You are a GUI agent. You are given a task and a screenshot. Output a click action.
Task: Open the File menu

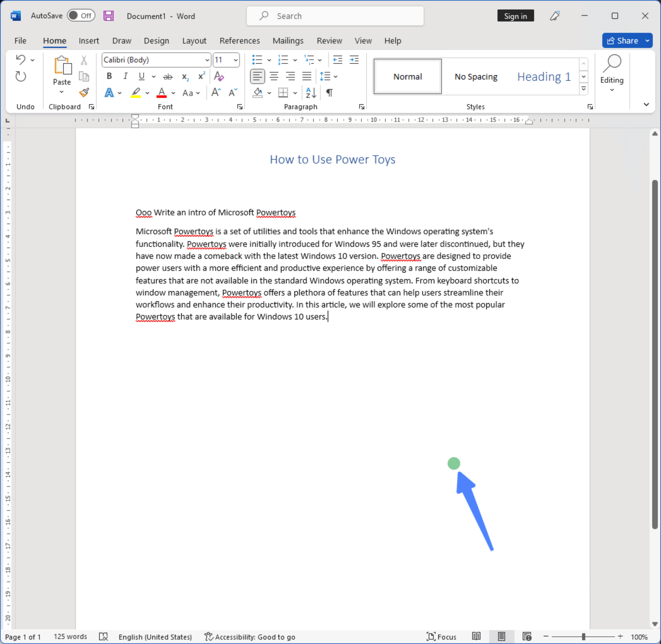pyautogui.click(x=20, y=41)
